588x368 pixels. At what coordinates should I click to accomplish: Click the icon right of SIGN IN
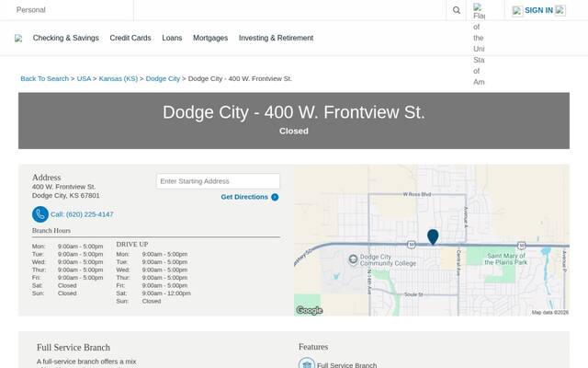coord(560,10)
